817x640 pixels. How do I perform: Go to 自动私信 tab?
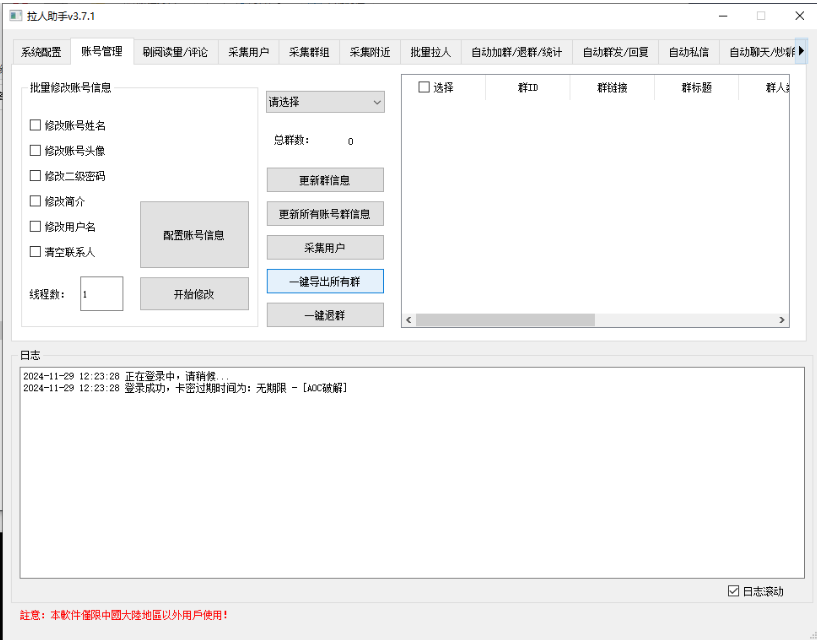688,52
